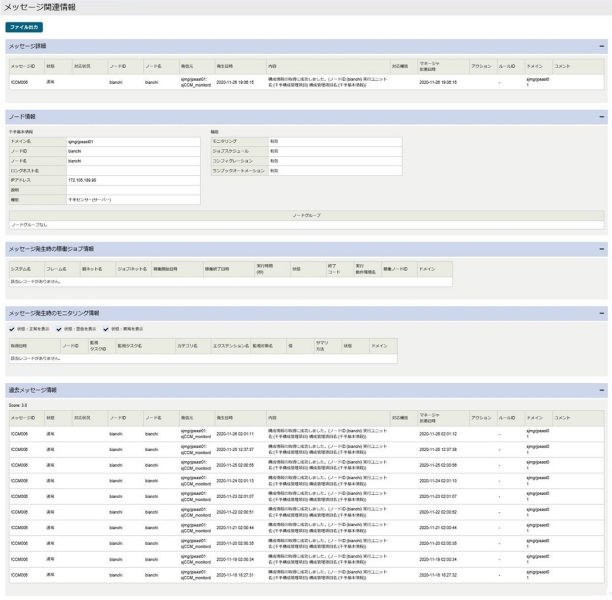Click the ファイル出力 button
Viewport: 612px width, 600px height.
tap(24, 27)
